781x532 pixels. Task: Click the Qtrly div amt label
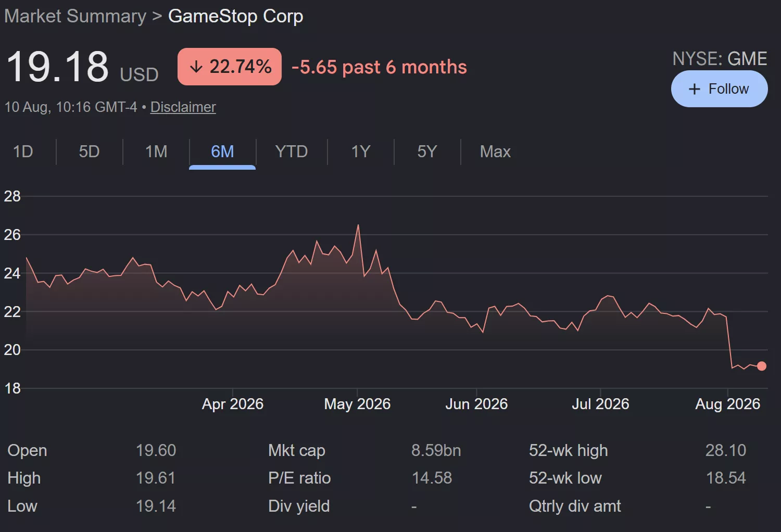575,506
